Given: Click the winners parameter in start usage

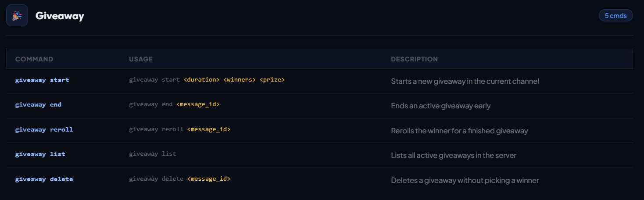Looking at the screenshot, I should pos(240,80).
